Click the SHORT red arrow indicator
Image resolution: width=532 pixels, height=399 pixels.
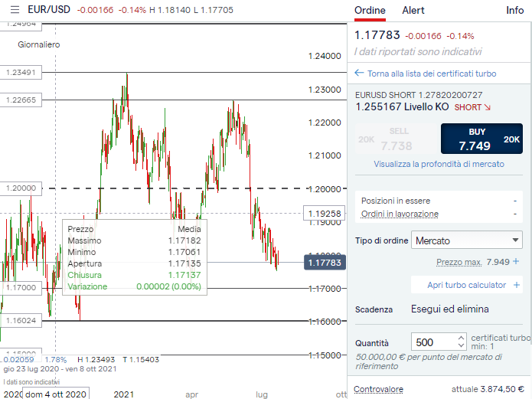point(487,107)
